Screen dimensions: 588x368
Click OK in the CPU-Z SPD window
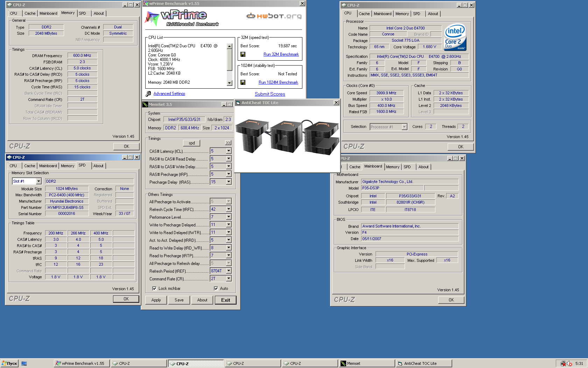tap(126, 299)
